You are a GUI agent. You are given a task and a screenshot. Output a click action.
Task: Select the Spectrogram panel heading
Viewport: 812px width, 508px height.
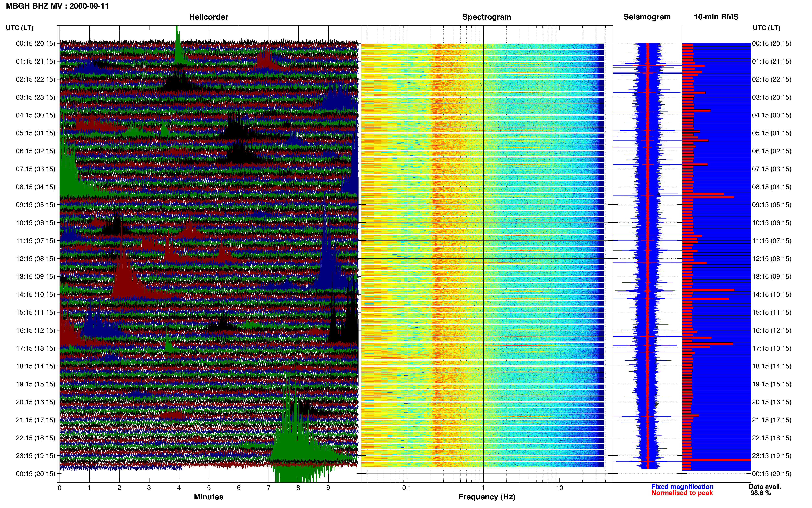pos(487,17)
